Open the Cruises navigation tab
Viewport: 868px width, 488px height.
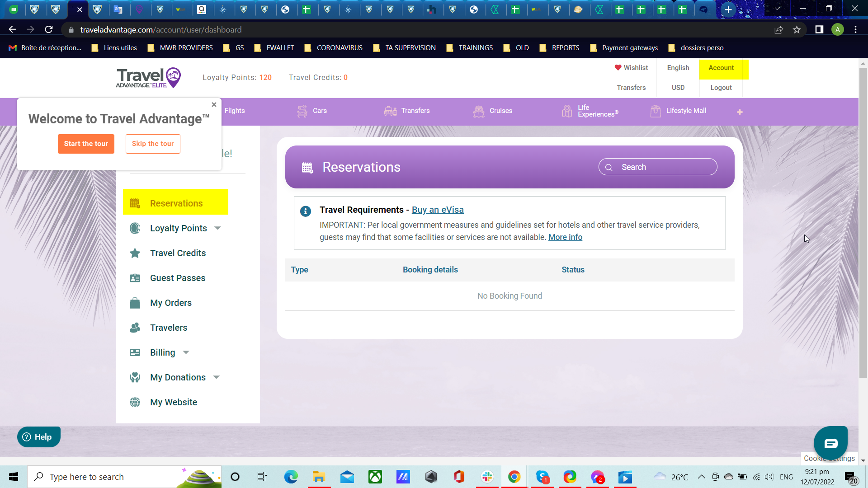pos(493,111)
